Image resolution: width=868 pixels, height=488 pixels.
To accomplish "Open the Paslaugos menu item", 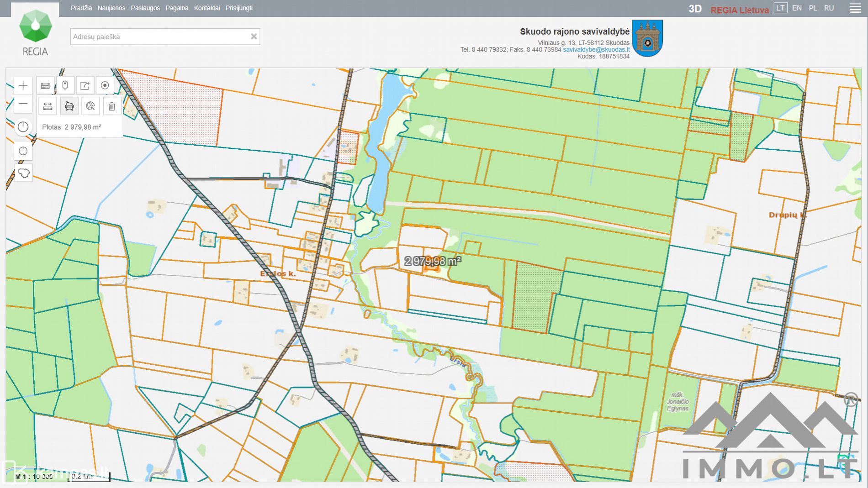I will coord(145,8).
